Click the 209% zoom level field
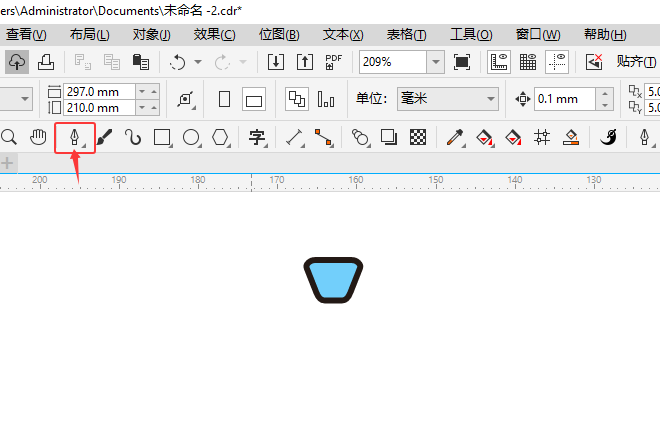The width and height of the screenshot is (660, 430). tap(393, 62)
